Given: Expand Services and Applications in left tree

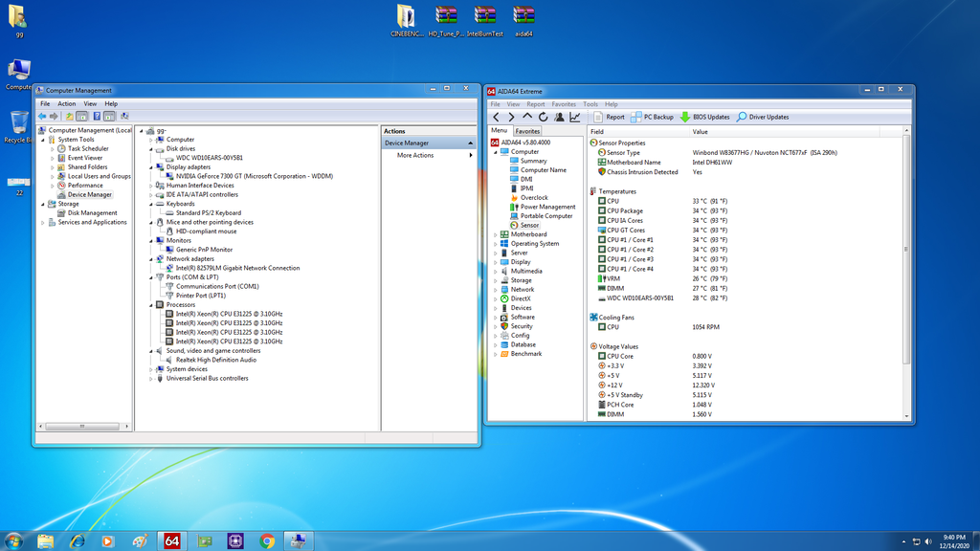Looking at the screenshot, I should (42, 222).
